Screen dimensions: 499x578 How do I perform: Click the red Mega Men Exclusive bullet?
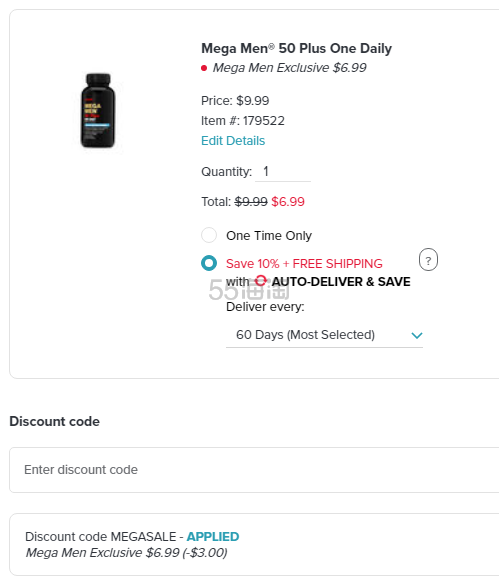click(x=204, y=68)
